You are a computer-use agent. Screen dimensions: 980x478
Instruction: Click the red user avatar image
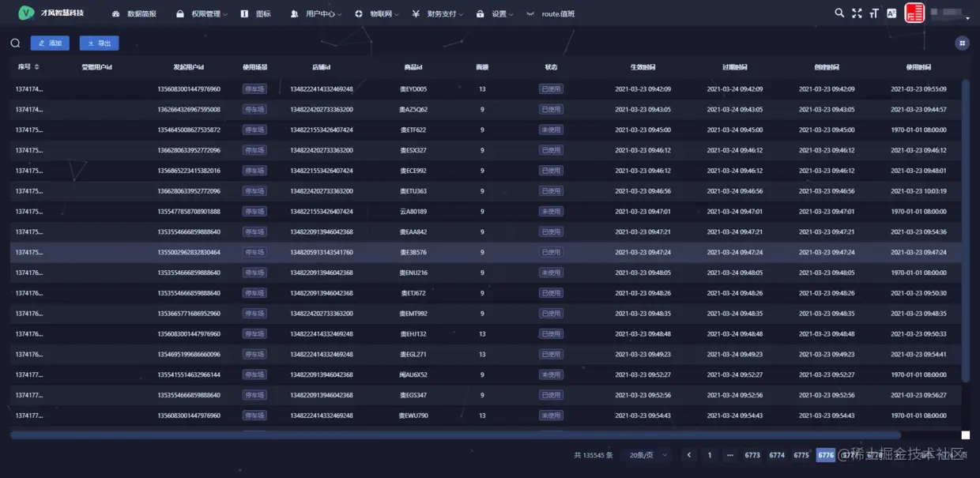pos(915,13)
